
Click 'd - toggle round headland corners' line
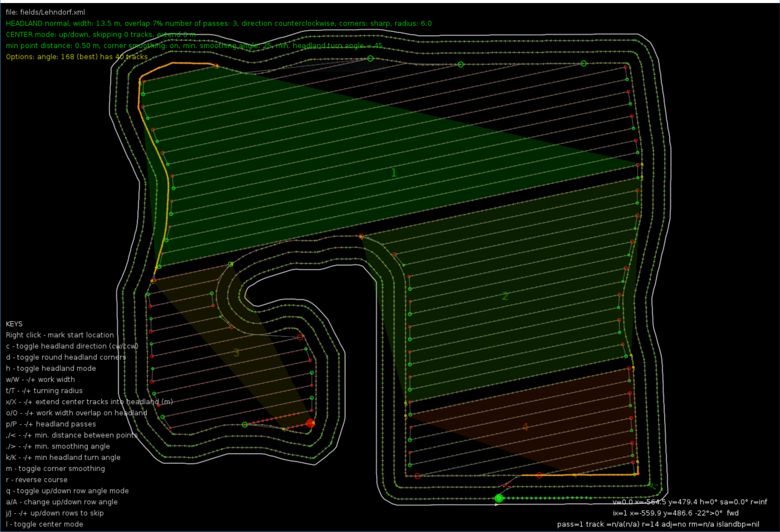coord(66,357)
